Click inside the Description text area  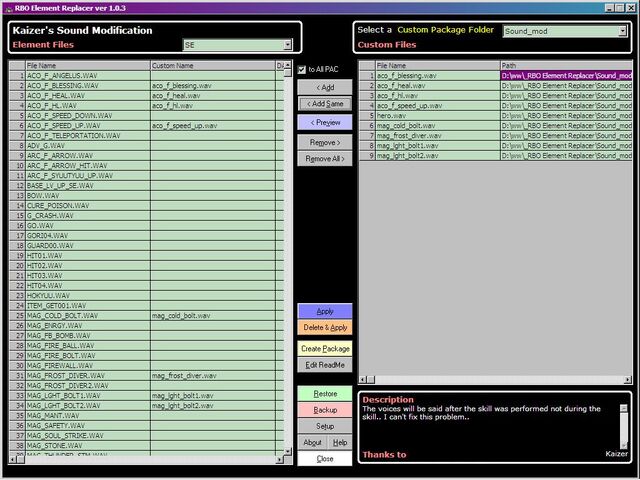(x=490, y=427)
